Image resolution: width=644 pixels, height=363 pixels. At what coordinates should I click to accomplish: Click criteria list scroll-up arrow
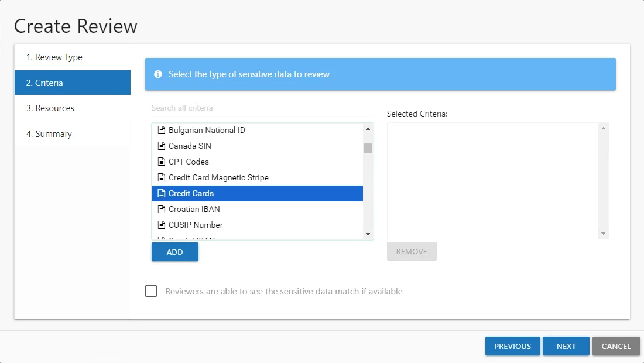click(368, 129)
